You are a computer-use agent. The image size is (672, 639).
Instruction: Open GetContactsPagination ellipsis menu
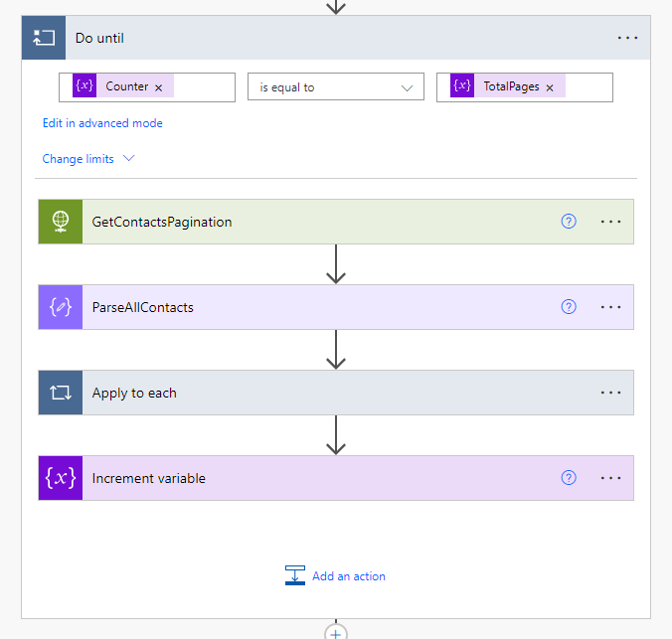(611, 222)
